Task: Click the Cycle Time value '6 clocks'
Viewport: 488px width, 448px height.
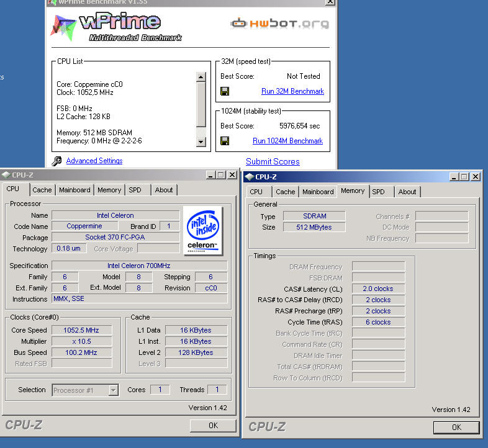Action: pyautogui.click(x=379, y=322)
